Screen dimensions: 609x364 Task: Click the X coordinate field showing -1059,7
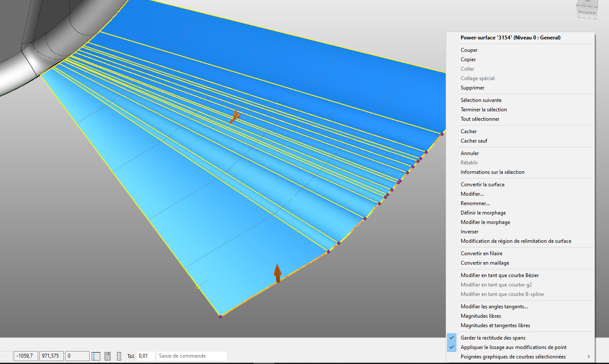[26, 356]
